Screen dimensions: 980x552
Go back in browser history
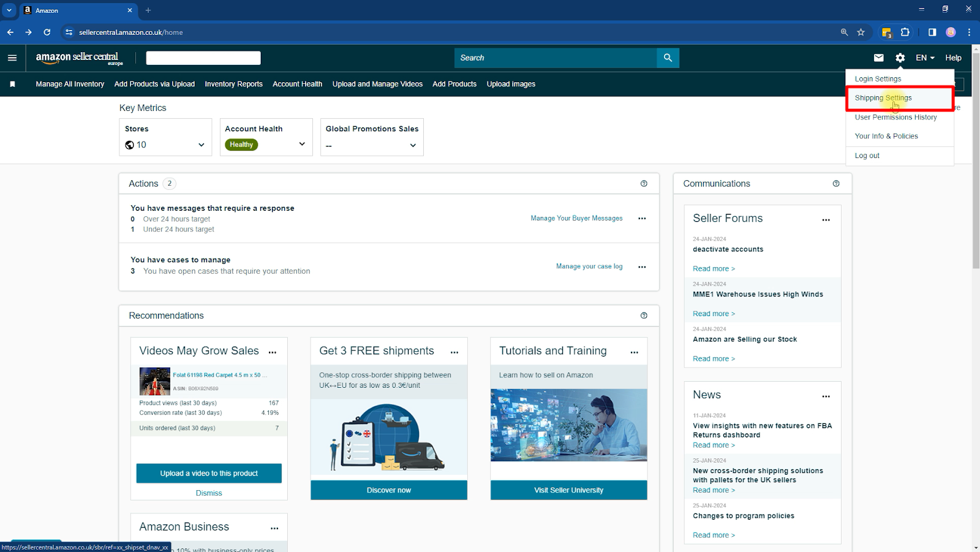pos(10,32)
